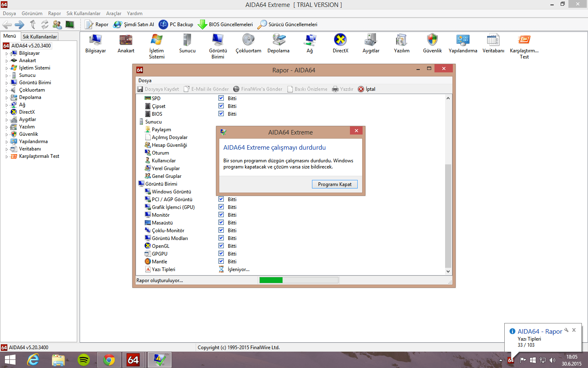Go forward with the right arrow toolbar icon
The width and height of the screenshot is (588, 368).
19,25
